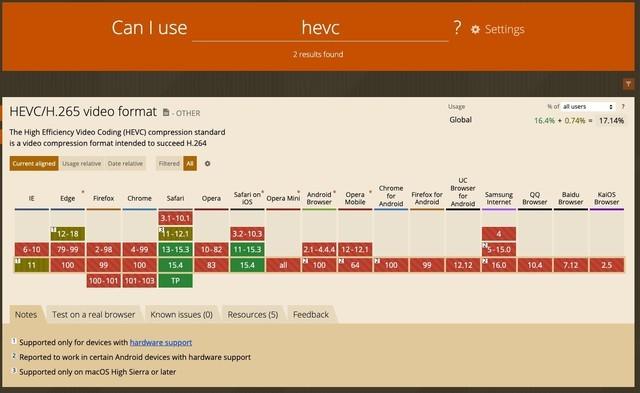Screen dimensions: 640x393
Task: Click the filter funnel icon
Action: (x=628, y=84)
